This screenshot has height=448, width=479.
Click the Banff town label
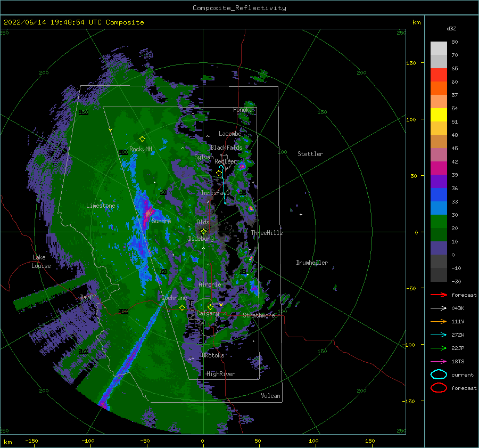[x=88, y=297]
